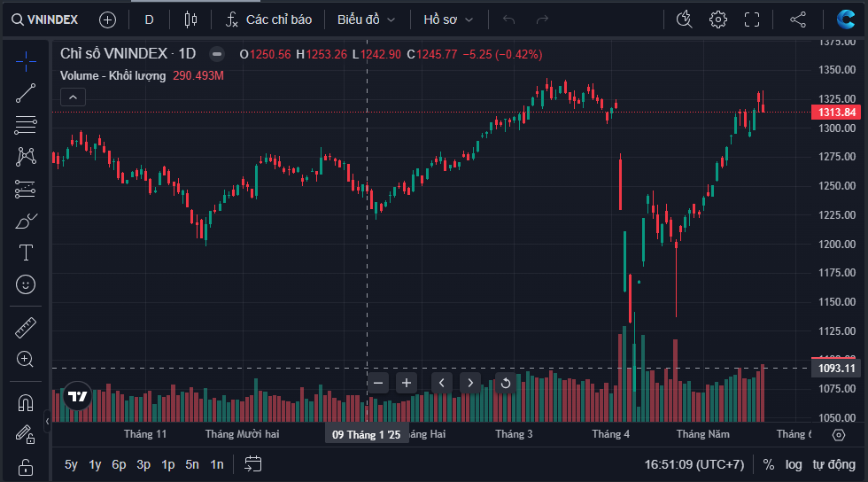Viewport: 868px width, 482px height.
Task: Zoom in chart with plus button
Action: point(407,383)
